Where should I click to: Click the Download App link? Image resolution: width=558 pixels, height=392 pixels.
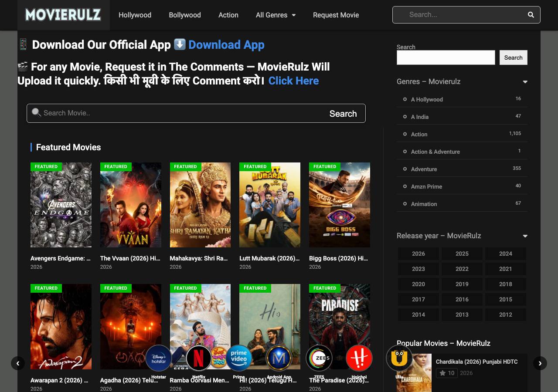point(226,45)
